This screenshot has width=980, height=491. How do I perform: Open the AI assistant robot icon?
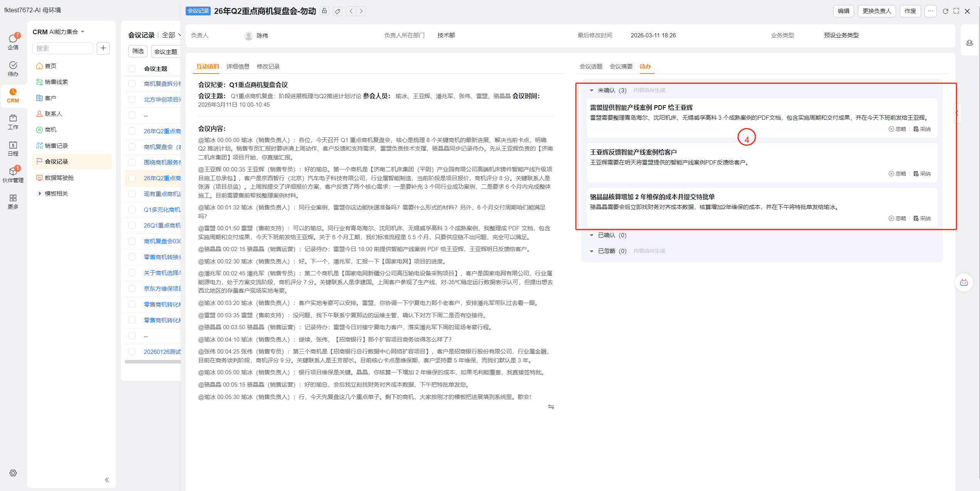[964, 283]
